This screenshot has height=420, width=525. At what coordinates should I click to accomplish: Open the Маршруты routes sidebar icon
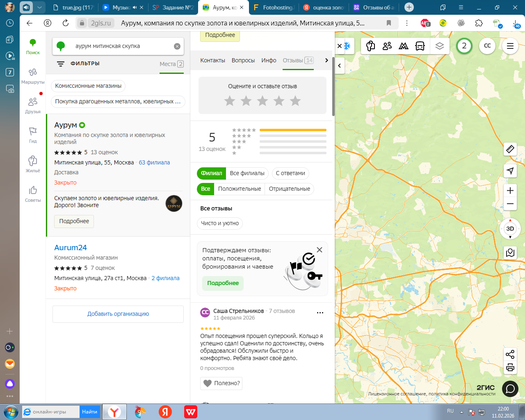[x=33, y=76]
